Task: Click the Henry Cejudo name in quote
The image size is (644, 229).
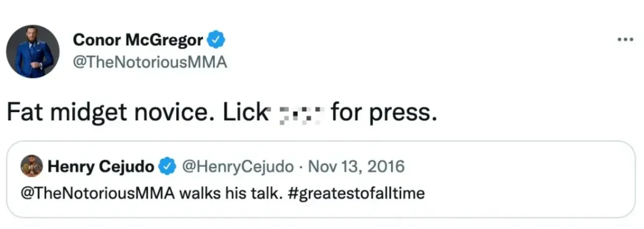Action: [101, 166]
